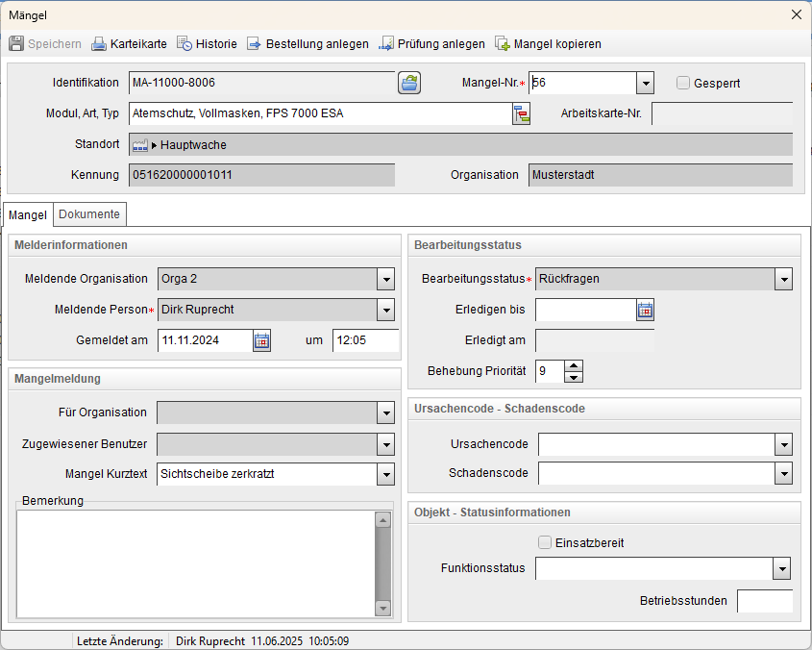Viewport: 812px width, 650px height.
Task: Click Prüfung anlegen icon
Action: (x=386, y=44)
